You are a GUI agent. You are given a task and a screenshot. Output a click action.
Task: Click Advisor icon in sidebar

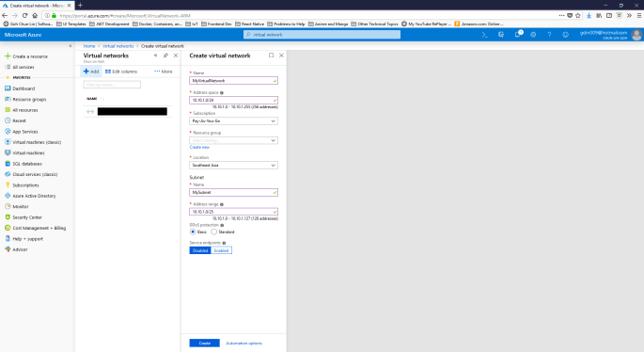pos(8,249)
